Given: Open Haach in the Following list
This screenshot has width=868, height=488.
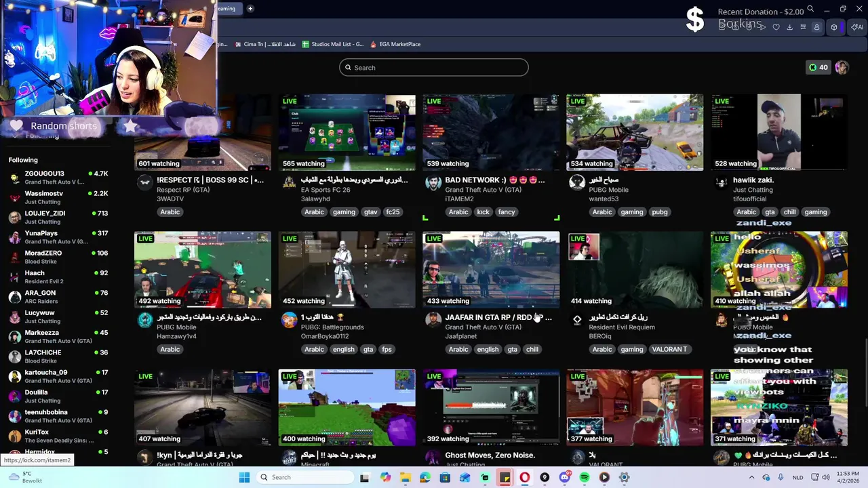Looking at the screenshot, I should click(58, 277).
